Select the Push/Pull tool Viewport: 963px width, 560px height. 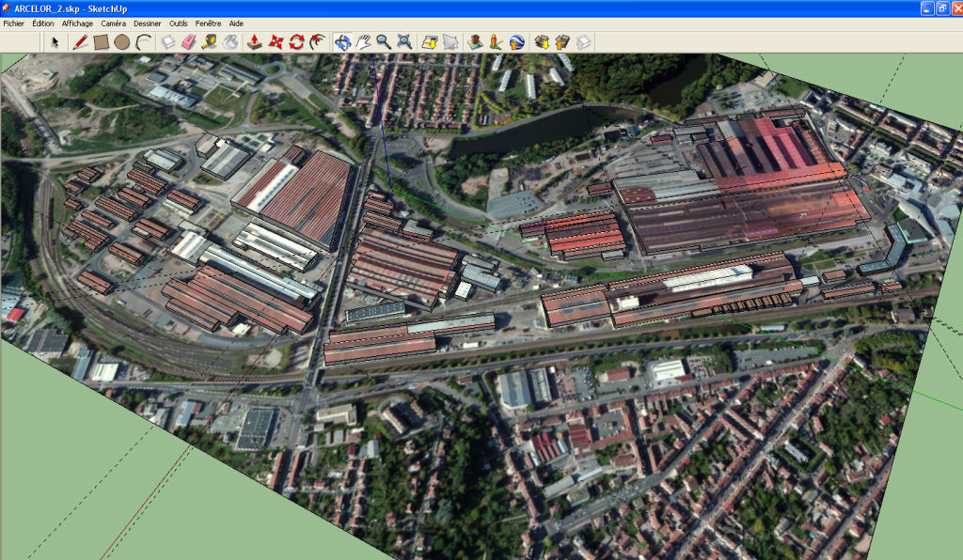pos(255,41)
